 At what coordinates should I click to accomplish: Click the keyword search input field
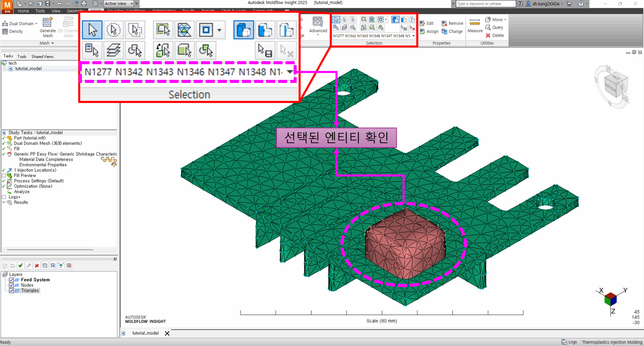point(486,4)
